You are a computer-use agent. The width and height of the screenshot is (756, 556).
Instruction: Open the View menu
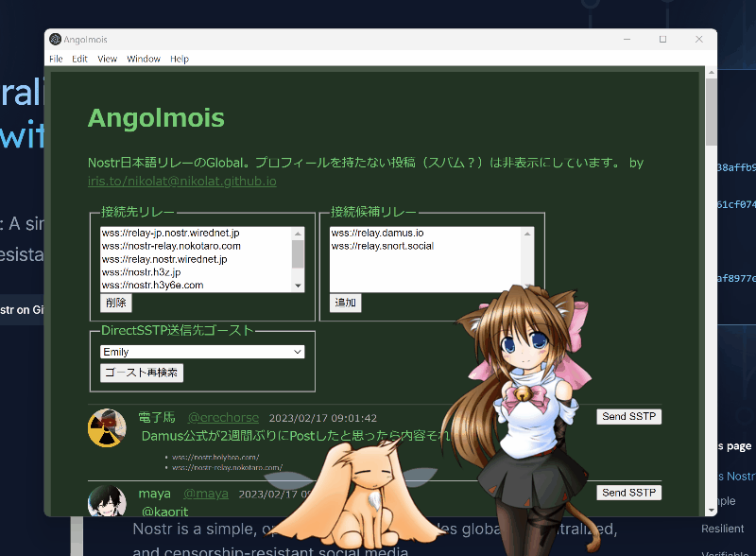[x=107, y=59]
